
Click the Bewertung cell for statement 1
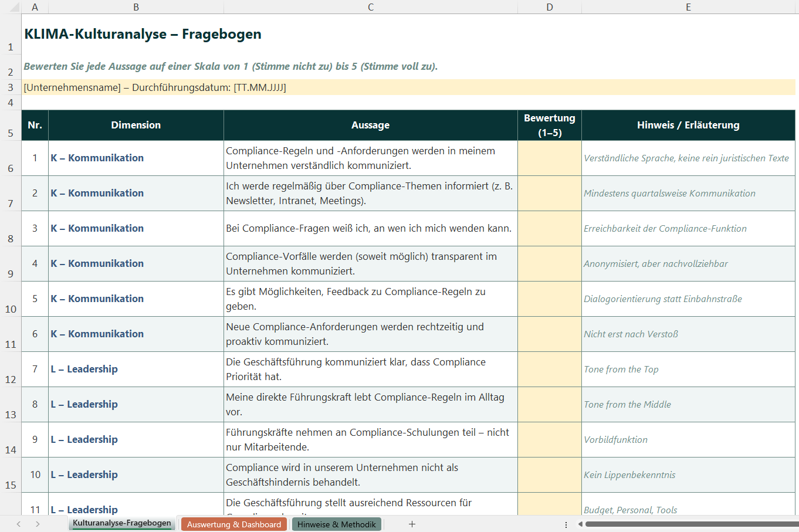click(549, 158)
